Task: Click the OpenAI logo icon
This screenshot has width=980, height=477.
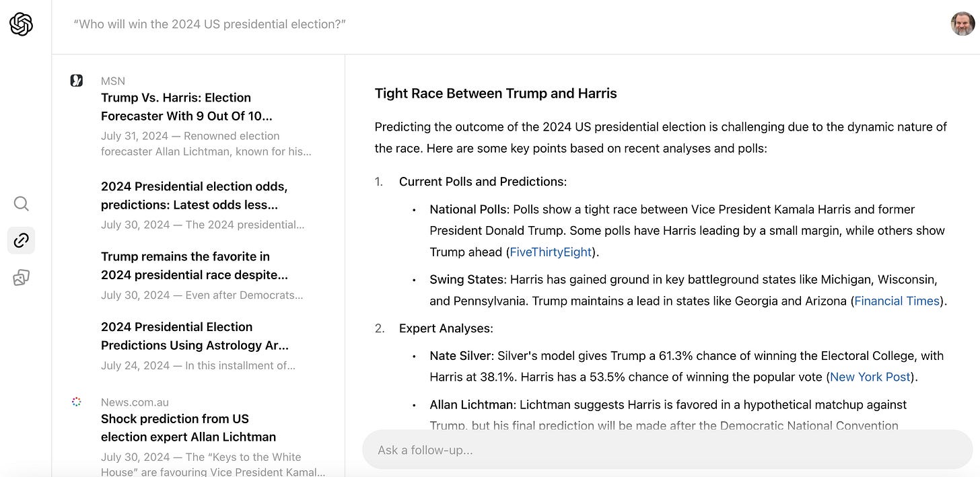Action: pos(22,25)
